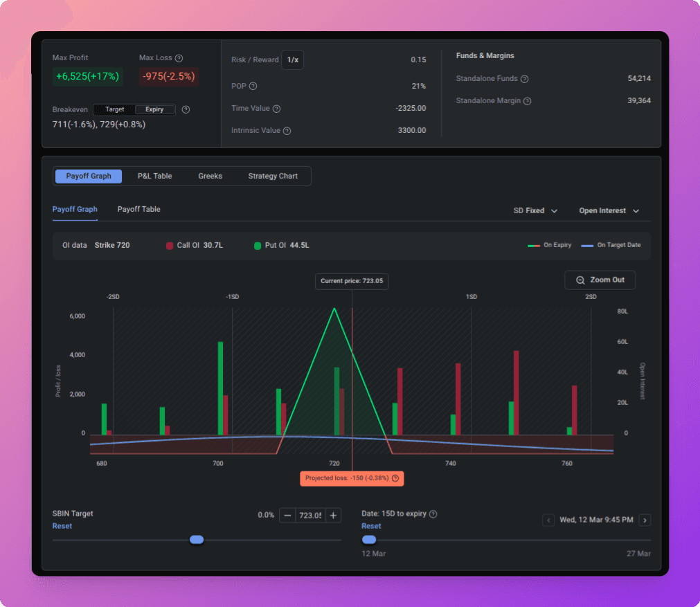Click the Risk / Reward 0.15 value
This screenshot has width=700, height=607.
point(418,60)
